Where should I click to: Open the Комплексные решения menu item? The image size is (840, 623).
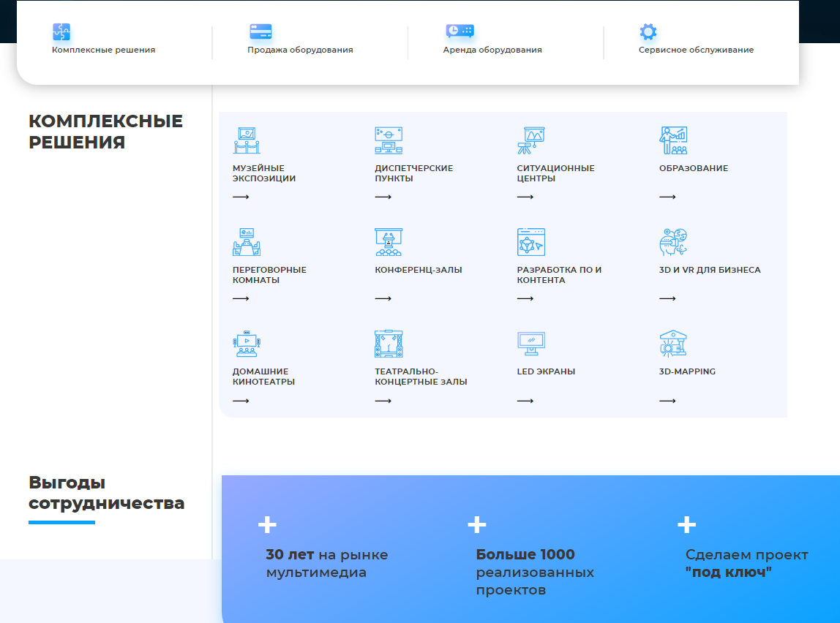coord(103,50)
